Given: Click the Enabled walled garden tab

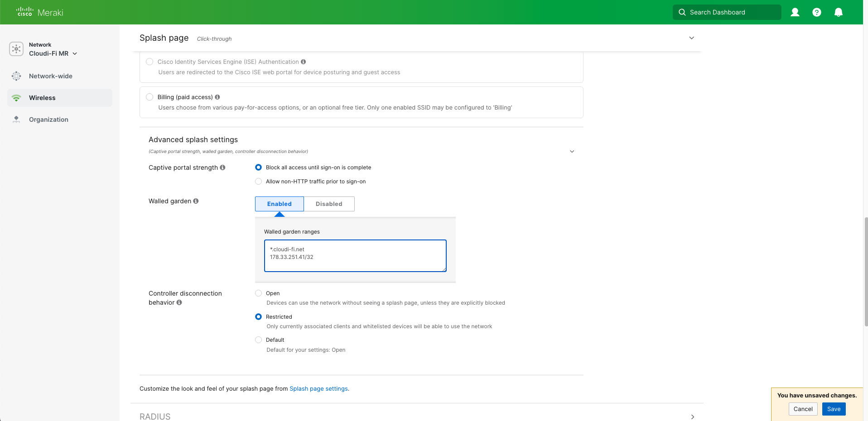Looking at the screenshot, I should [279, 204].
